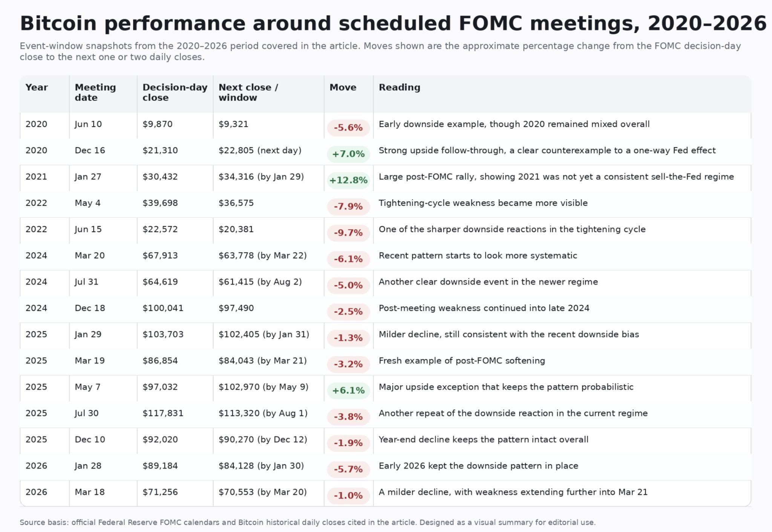This screenshot has height=532, width=772.
Task: Click the Year column header
Action: tap(37, 87)
